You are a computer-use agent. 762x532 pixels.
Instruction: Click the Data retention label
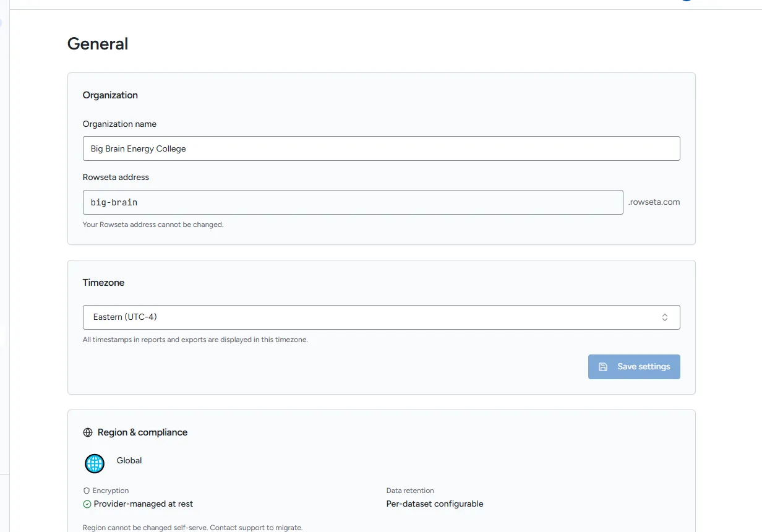[410, 491]
